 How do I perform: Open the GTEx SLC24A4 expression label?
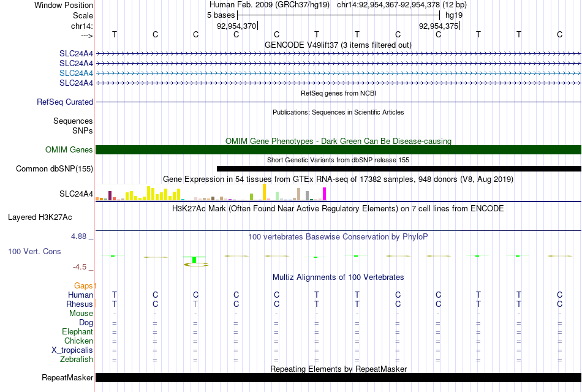click(x=76, y=194)
